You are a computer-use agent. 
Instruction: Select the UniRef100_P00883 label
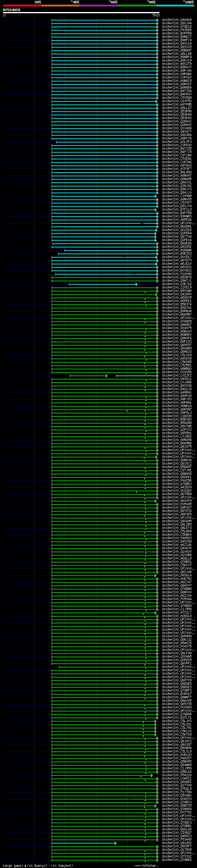click(177, 707)
